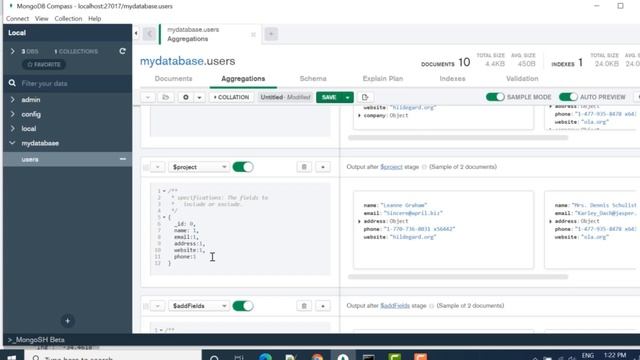The height and width of the screenshot is (360, 640).
Task: Open the MongoSH Beta shell bar
Action: [322, 340]
